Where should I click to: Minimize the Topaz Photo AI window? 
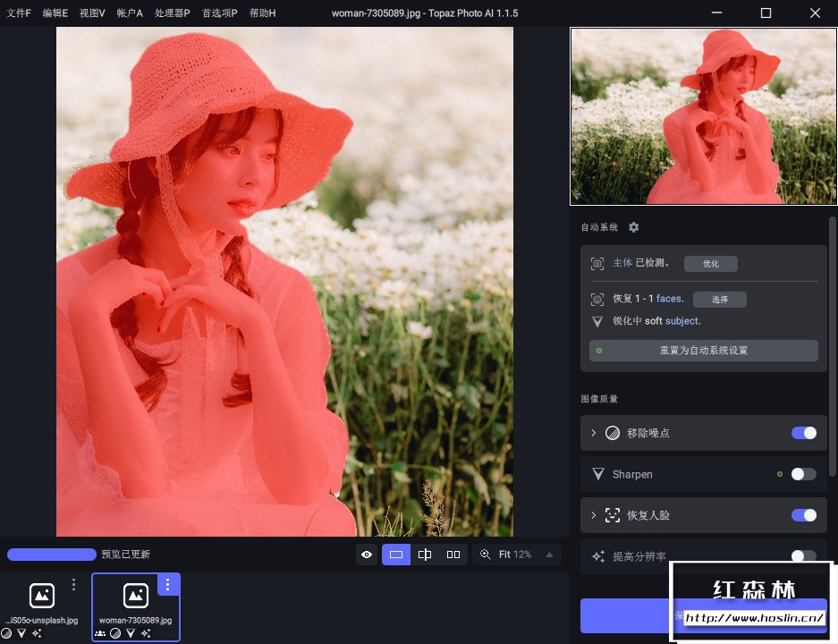[x=716, y=13]
